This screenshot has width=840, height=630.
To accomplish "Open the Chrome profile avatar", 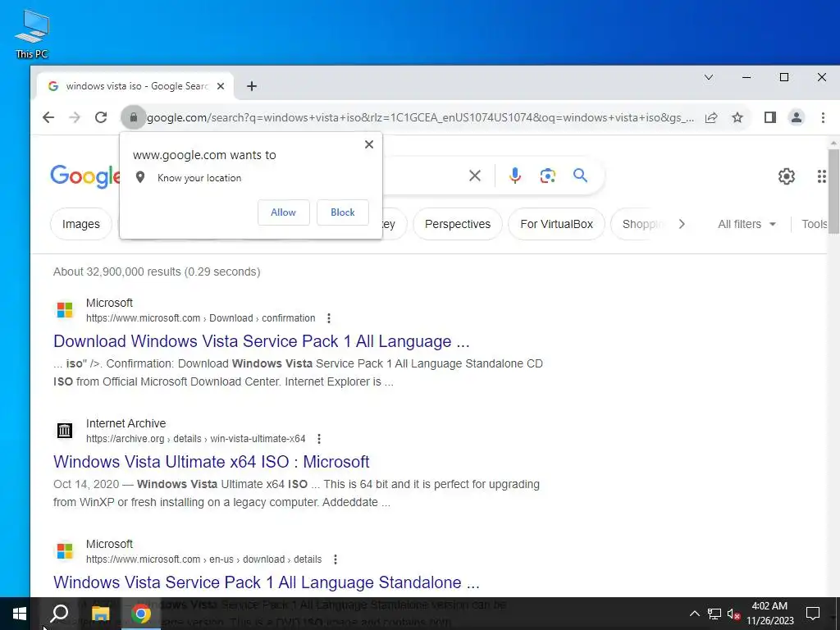I will click(x=797, y=117).
